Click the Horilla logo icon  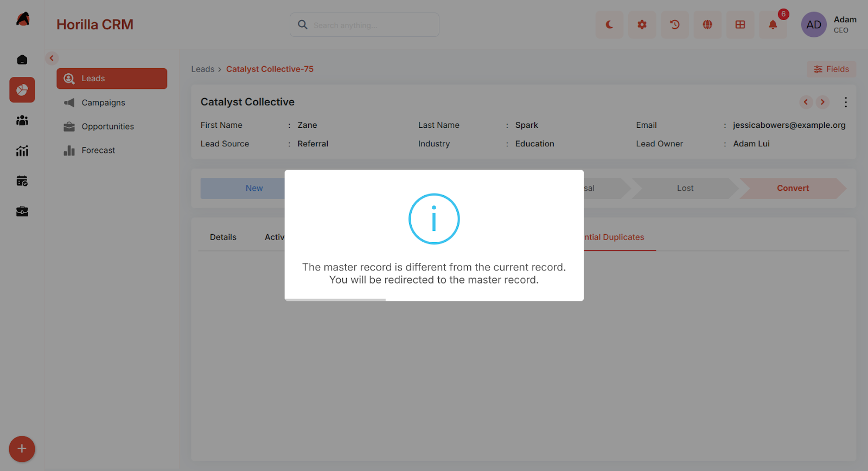[23, 19]
